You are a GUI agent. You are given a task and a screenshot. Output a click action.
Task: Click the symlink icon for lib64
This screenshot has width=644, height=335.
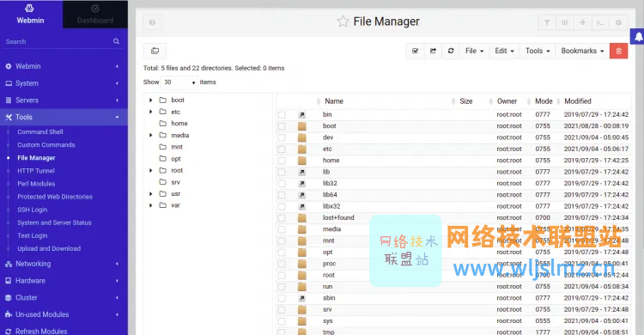pos(302,195)
